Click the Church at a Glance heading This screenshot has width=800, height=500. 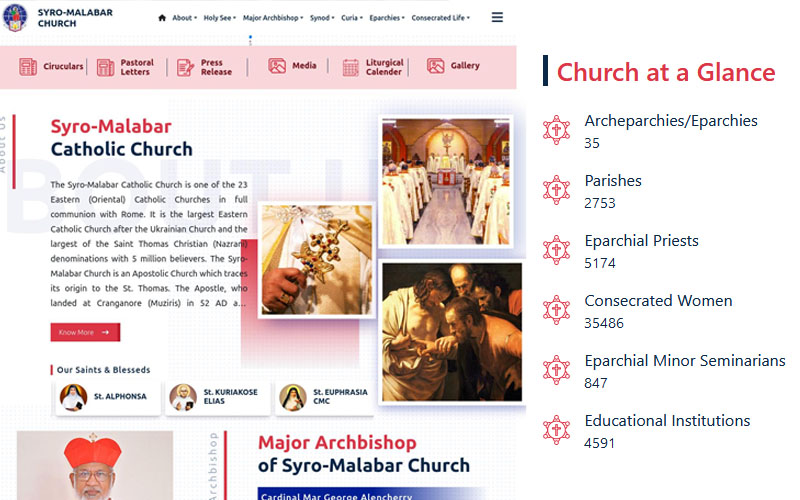[666, 72]
